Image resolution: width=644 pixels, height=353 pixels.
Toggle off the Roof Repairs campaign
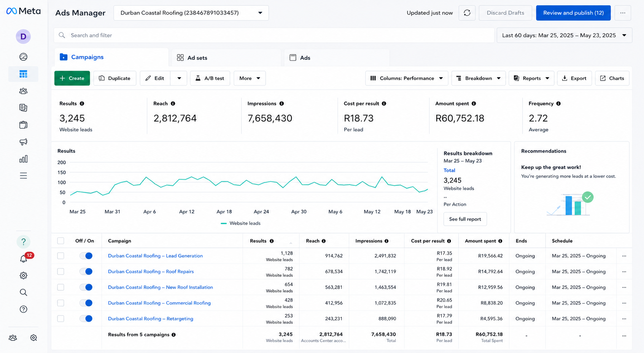click(86, 272)
